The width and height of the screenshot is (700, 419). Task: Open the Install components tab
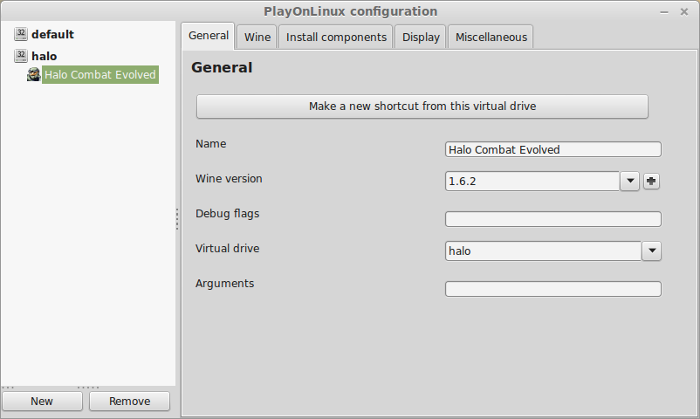click(336, 37)
